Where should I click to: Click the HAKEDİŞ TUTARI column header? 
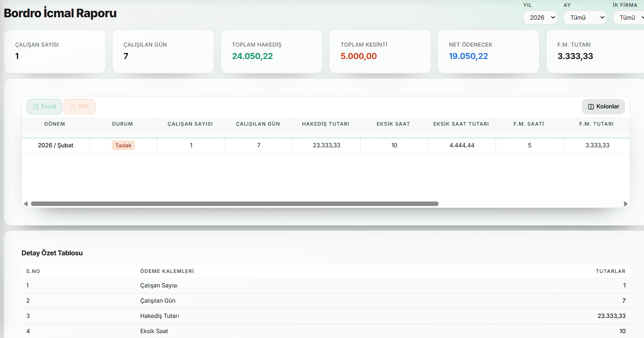tap(326, 124)
